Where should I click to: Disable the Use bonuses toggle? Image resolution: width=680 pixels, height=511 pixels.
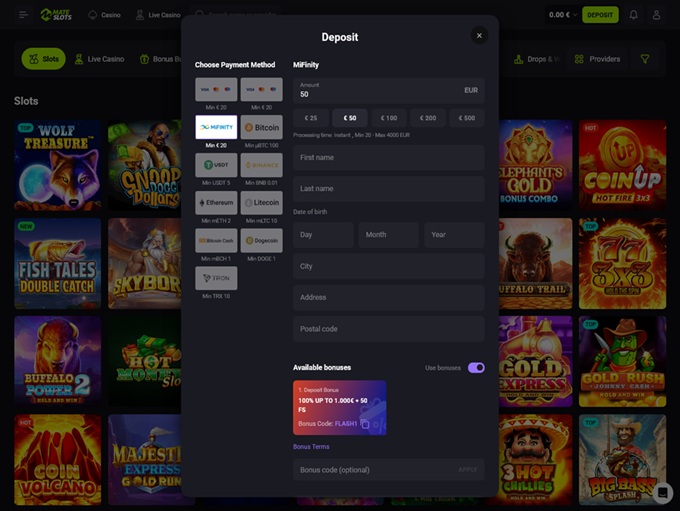(475, 368)
